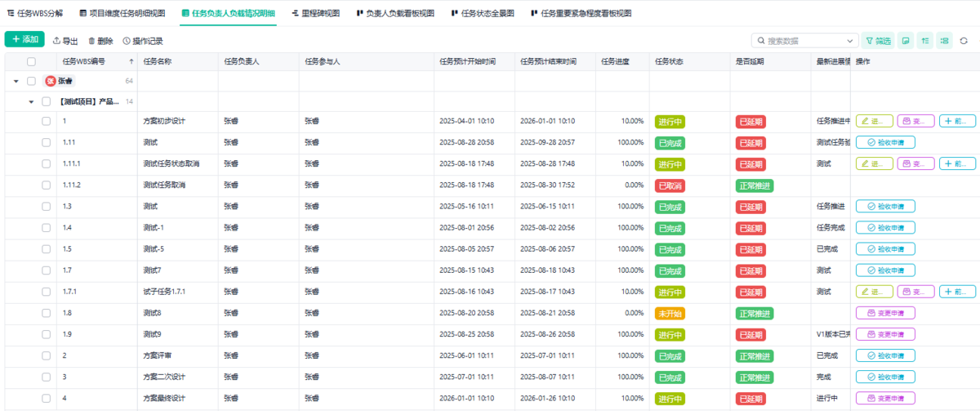980x411 pixels.
Task: Click the 变 change button for task 1.7.1
Action: click(915, 291)
